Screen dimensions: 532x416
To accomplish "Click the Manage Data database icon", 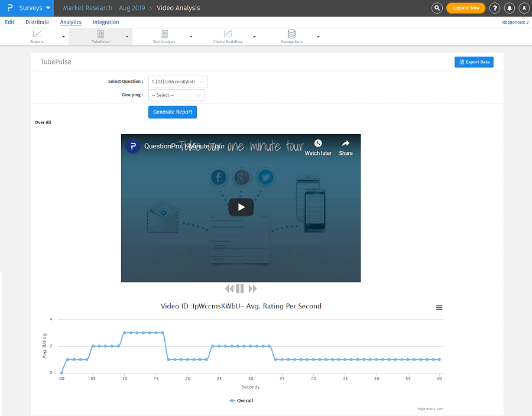I will coord(291,34).
